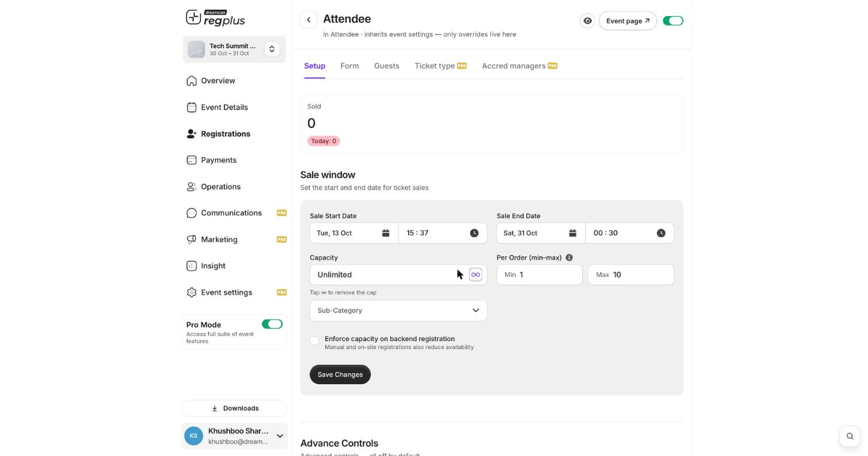
Task: Open the Event page link button
Action: [627, 21]
